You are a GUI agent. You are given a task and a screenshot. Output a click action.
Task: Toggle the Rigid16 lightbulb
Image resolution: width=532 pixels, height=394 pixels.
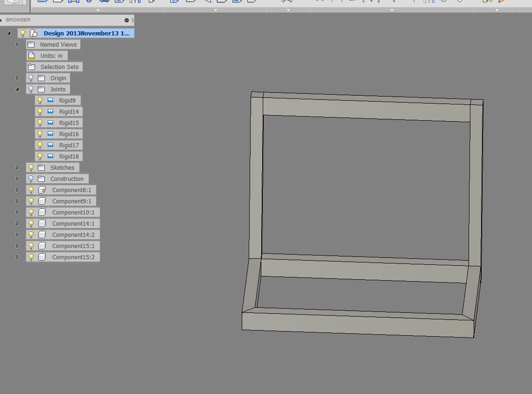[40, 134]
